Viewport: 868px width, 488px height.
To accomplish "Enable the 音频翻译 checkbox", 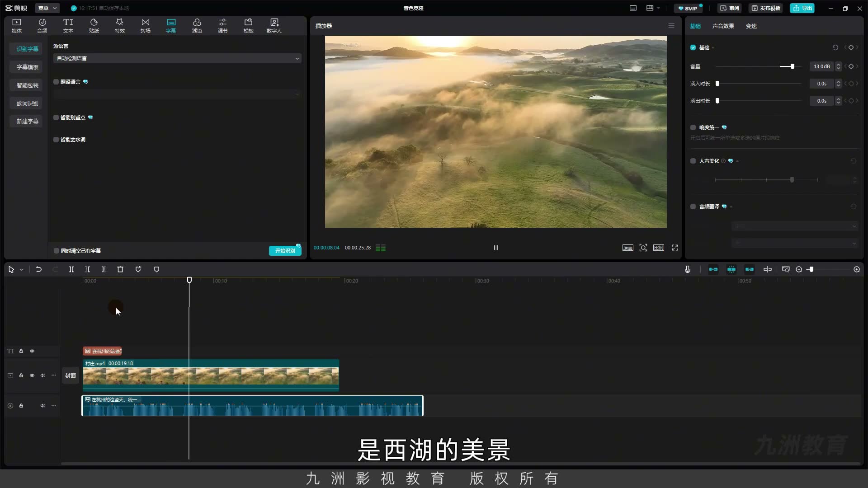I will 693,206.
